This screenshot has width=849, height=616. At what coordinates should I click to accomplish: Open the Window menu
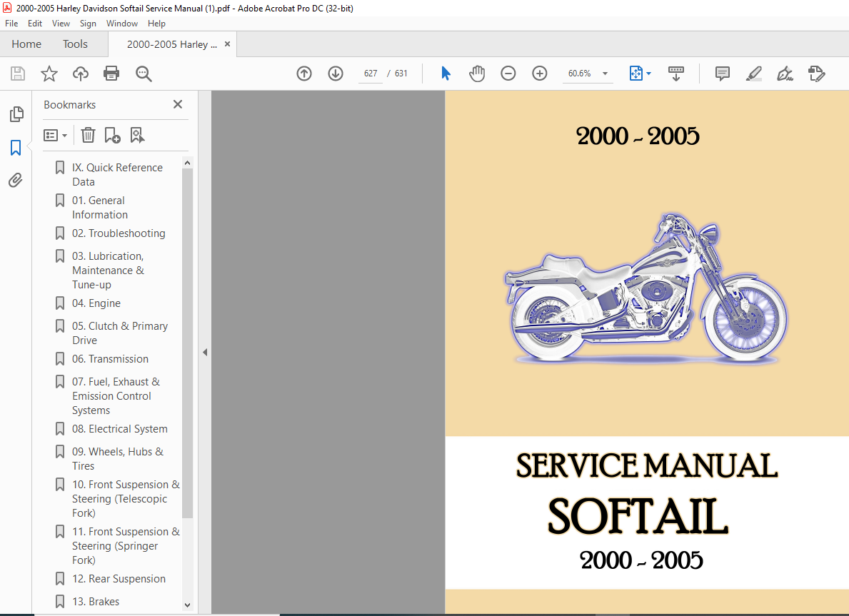coord(122,24)
